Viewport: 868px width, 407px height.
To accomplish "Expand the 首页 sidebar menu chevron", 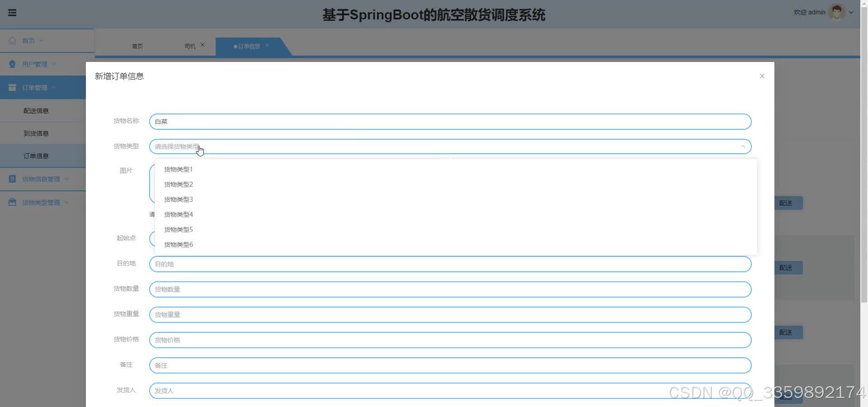I will [x=41, y=41].
